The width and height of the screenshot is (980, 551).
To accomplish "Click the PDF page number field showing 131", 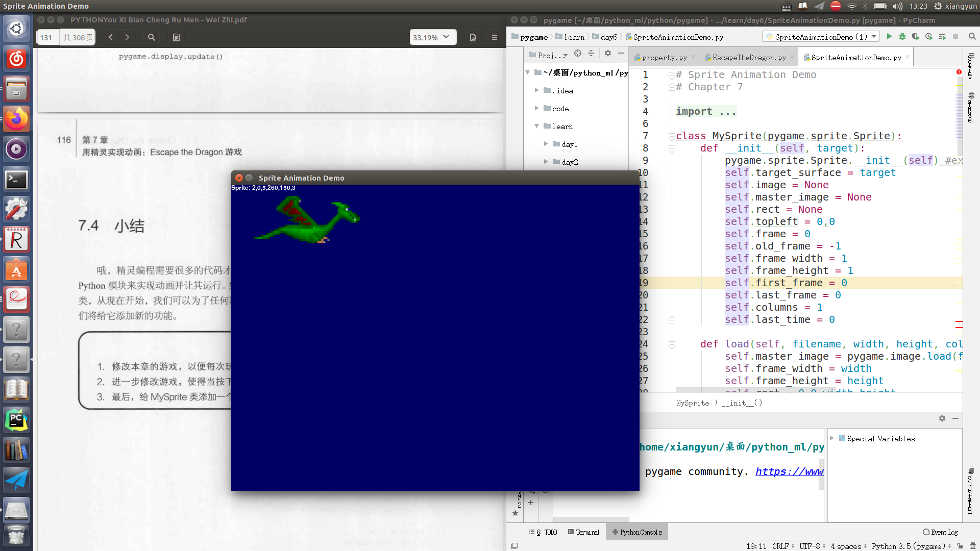I will click(47, 37).
